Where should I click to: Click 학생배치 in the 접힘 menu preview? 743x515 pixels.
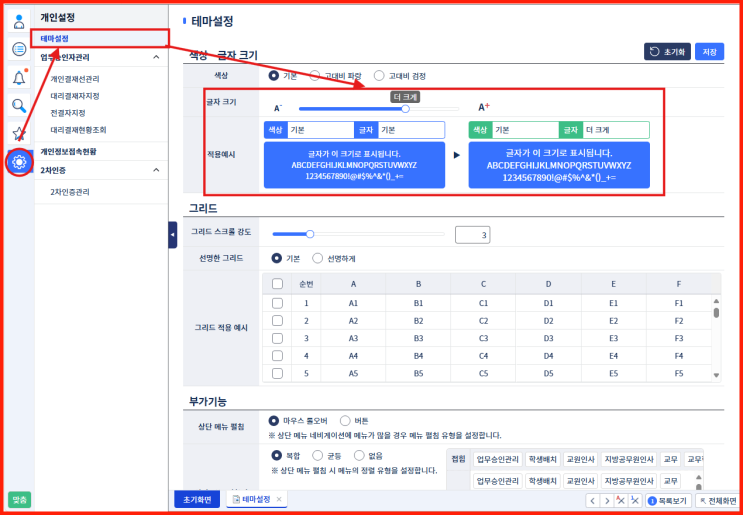coord(543,459)
